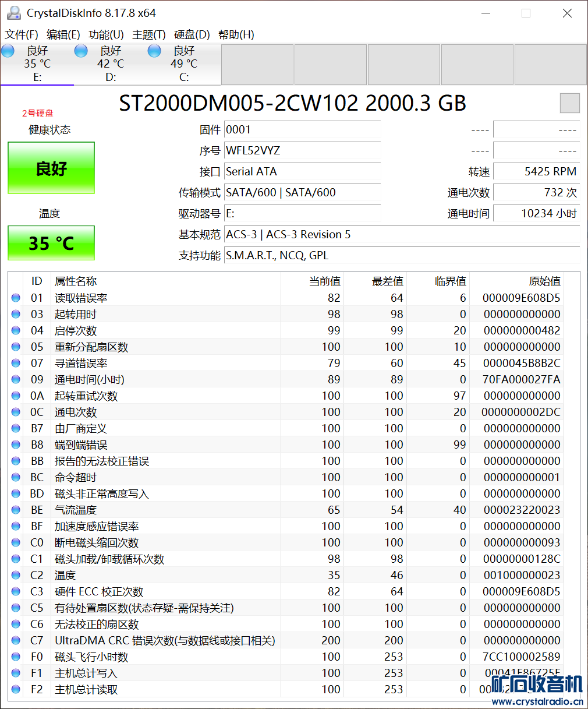
Task: Open the 帮助(H) menu
Action: click(x=236, y=34)
